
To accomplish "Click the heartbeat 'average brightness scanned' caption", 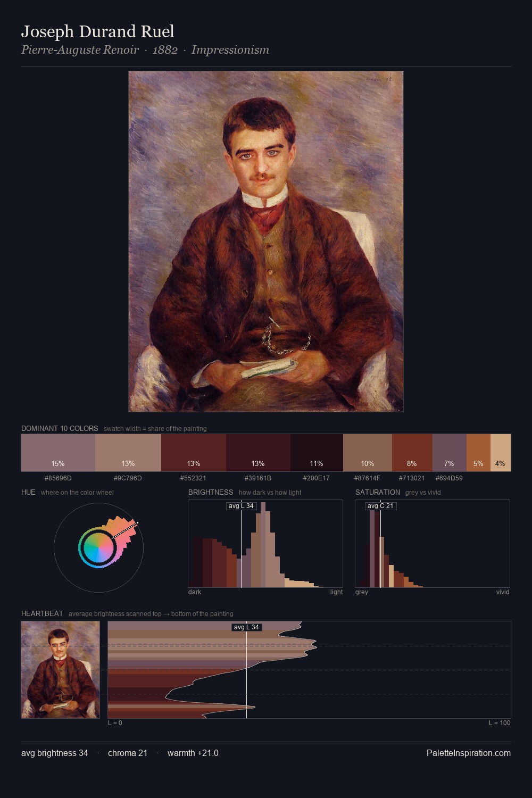I will (151, 614).
